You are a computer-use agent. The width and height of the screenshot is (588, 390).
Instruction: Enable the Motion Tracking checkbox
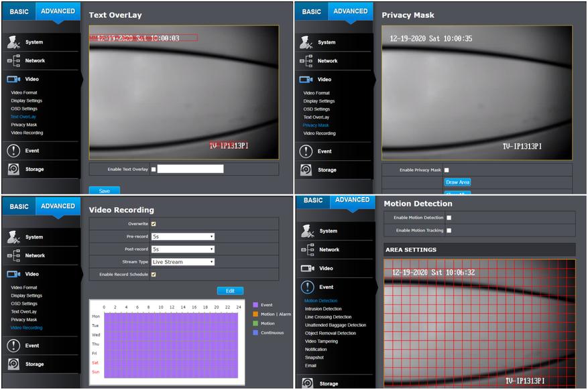point(449,231)
